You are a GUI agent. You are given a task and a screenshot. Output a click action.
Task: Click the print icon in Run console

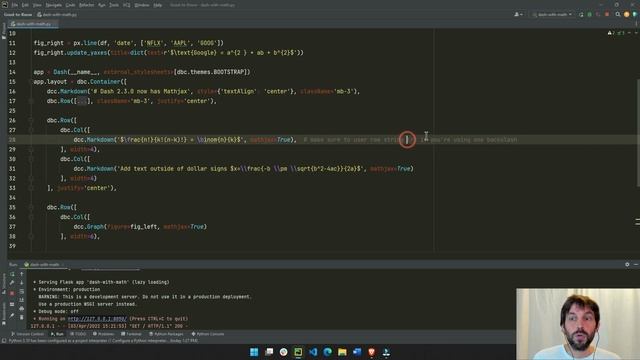click(x=22, y=309)
